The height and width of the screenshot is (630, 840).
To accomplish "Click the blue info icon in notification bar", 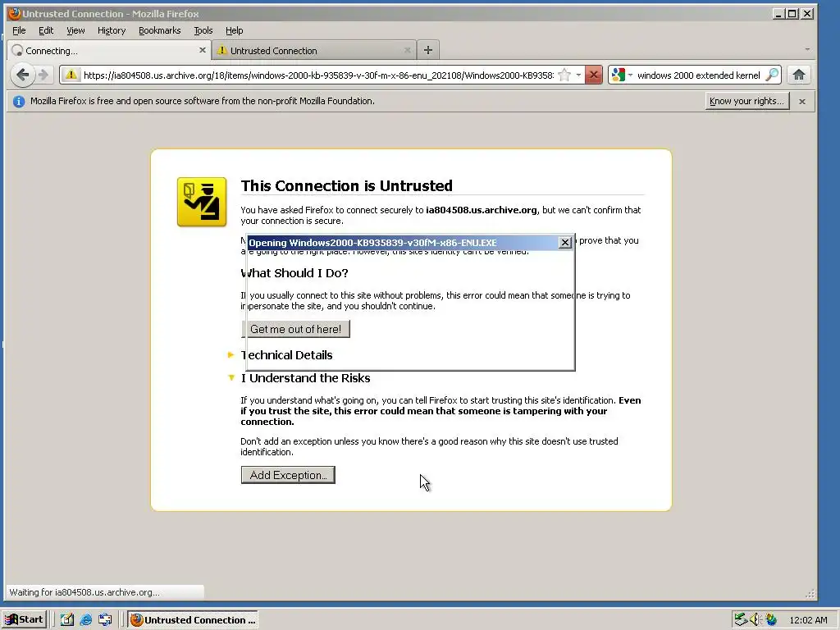I will point(19,101).
